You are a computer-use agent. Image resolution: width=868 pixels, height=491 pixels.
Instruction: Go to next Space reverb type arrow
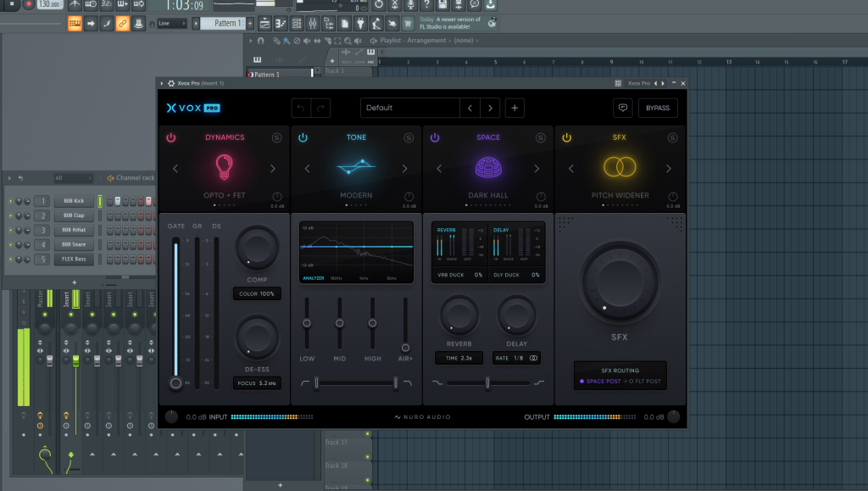(x=537, y=168)
